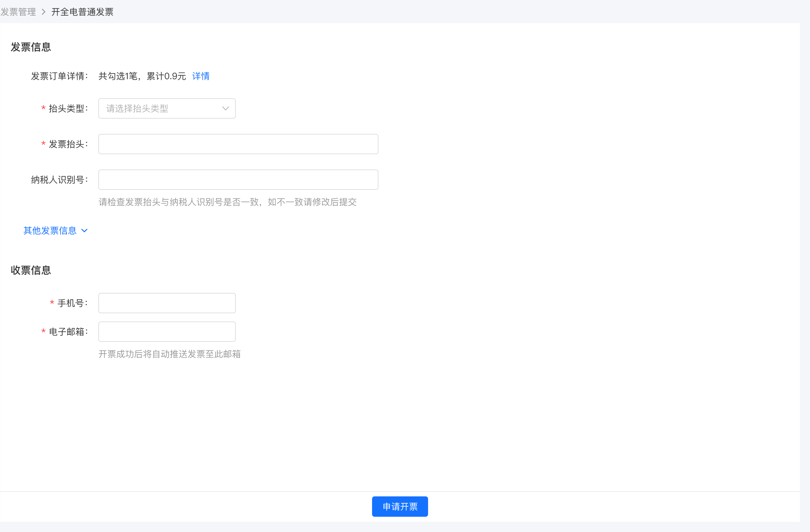Viewport: 810px width, 532px height.
Task: Click the 发票抬头 input field
Action: point(238,144)
